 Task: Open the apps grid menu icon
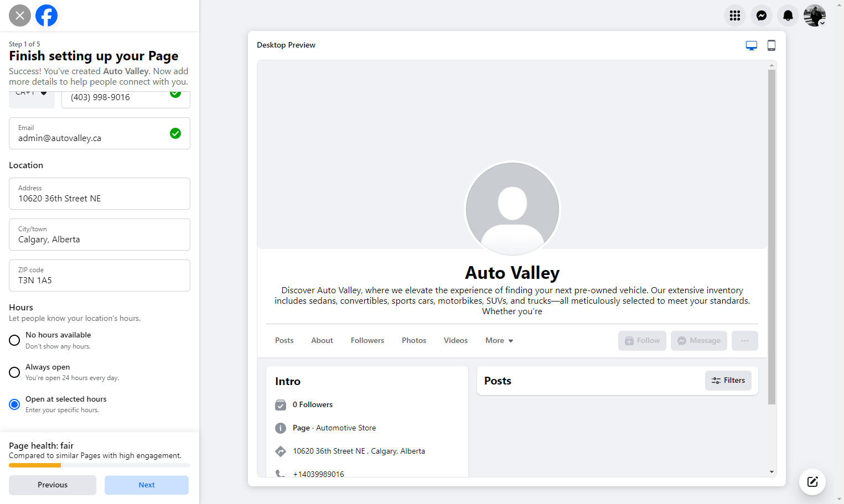coord(735,15)
